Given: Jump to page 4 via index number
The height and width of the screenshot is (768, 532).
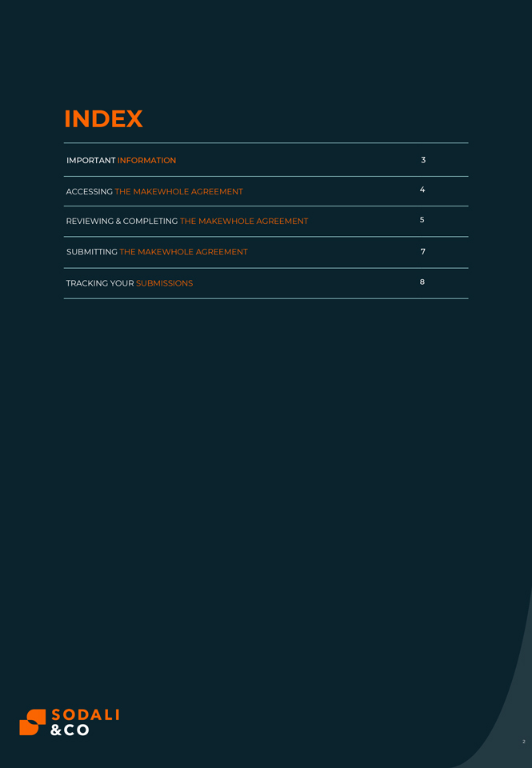Looking at the screenshot, I should [422, 190].
